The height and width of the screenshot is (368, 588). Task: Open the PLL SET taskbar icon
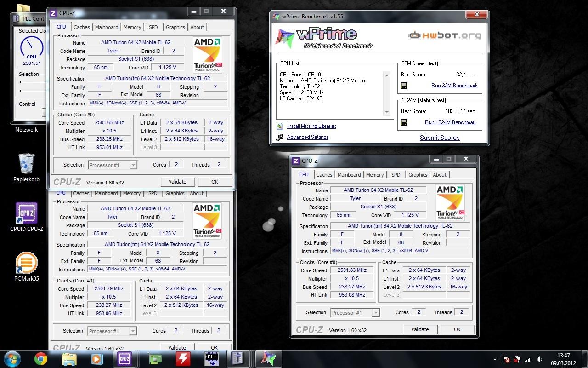pos(211,359)
